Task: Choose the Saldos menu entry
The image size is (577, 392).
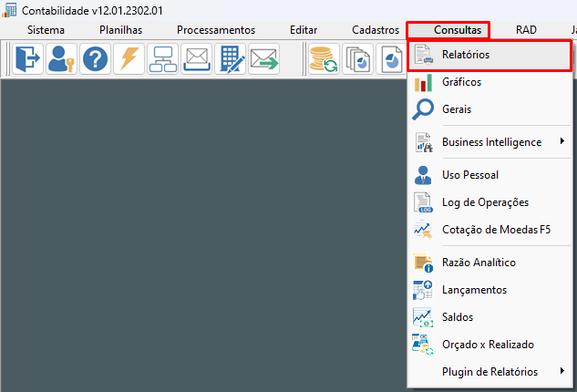Action: click(489, 317)
